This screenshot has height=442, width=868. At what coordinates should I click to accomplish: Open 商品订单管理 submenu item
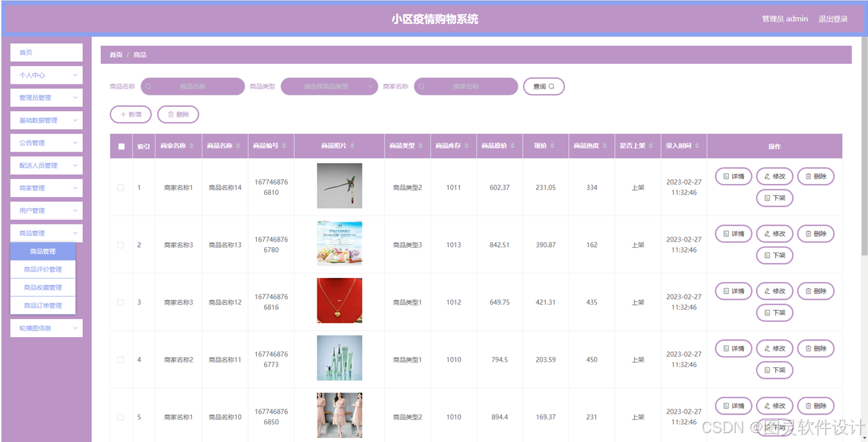coord(43,305)
